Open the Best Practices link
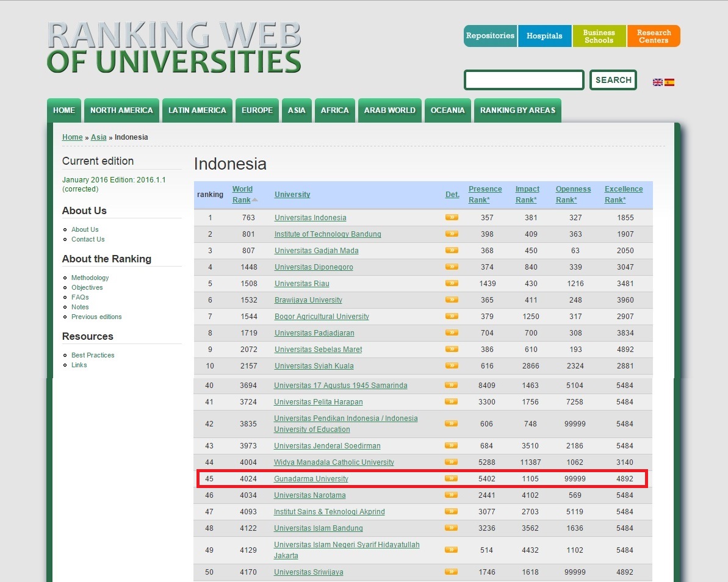Image resolution: width=728 pixels, height=582 pixels. [x=93, y=355]
